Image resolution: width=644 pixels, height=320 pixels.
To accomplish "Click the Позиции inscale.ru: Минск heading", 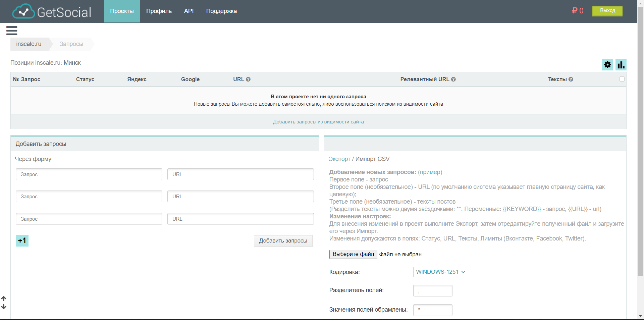I will pos(46,63).
